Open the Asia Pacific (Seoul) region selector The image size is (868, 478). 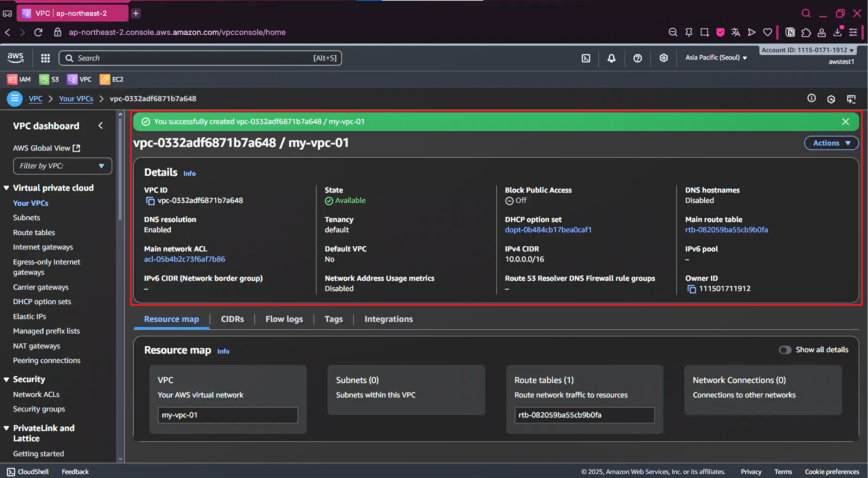coord(716,58)
